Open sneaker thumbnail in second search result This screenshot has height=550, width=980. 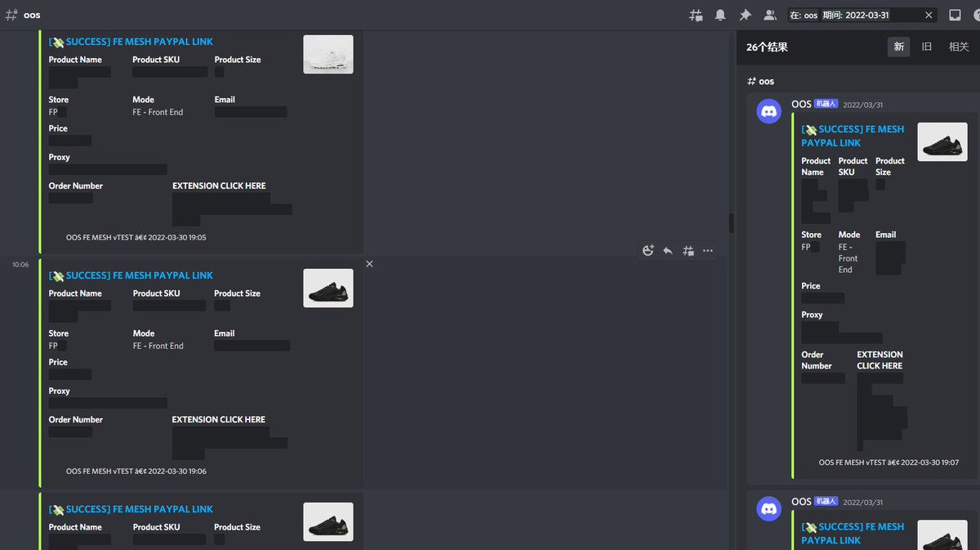[942, 534]
